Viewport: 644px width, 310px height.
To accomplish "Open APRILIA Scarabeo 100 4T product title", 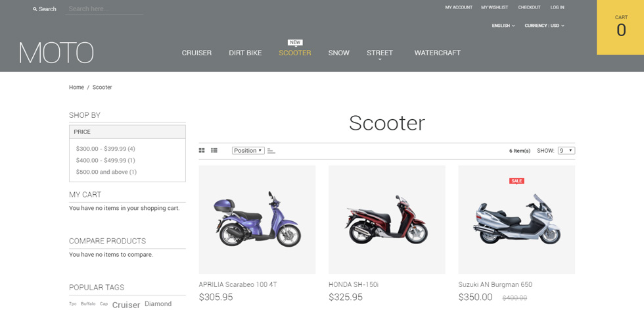I will tap(238, 284).
